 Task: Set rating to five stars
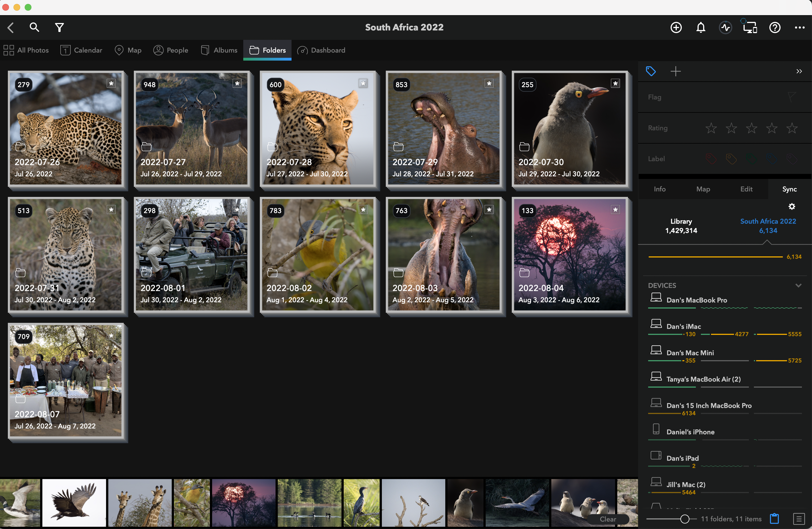click(792, 128)
